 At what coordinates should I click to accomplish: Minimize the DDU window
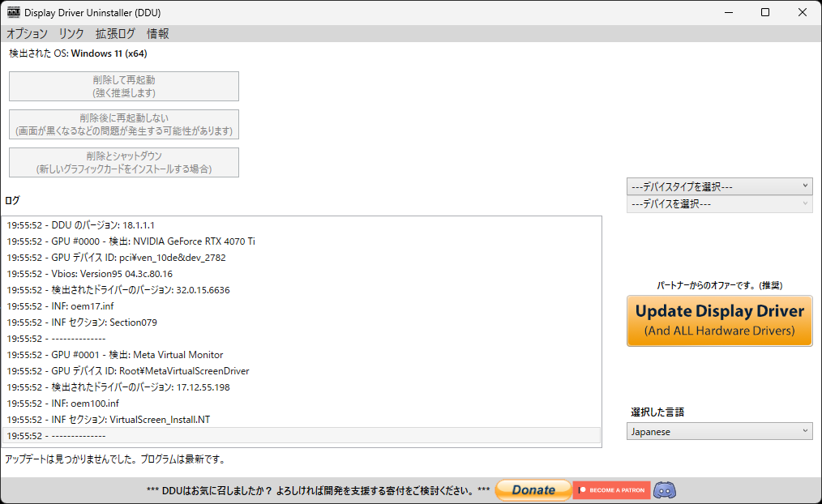[729, 13]
